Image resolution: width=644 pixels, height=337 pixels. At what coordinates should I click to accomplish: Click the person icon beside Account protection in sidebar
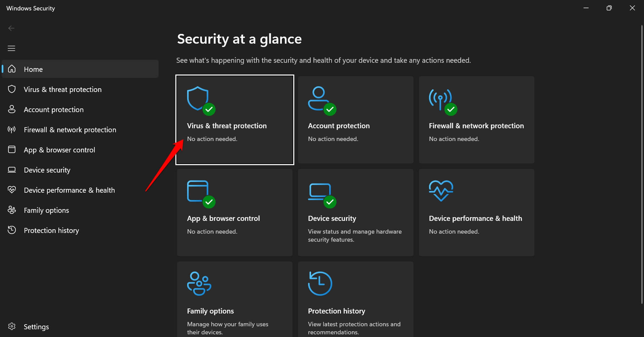click(x=12, y=109)
